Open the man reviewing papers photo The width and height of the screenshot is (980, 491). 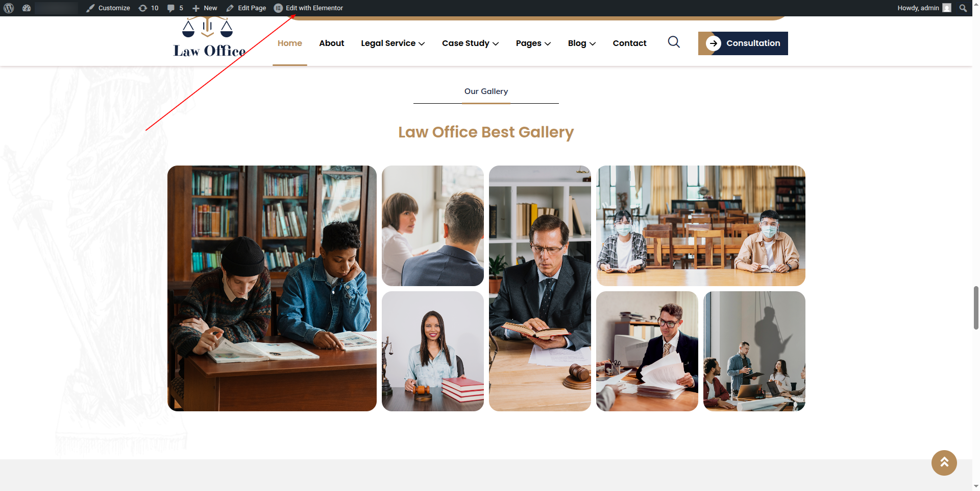click(x=647, y=351)
